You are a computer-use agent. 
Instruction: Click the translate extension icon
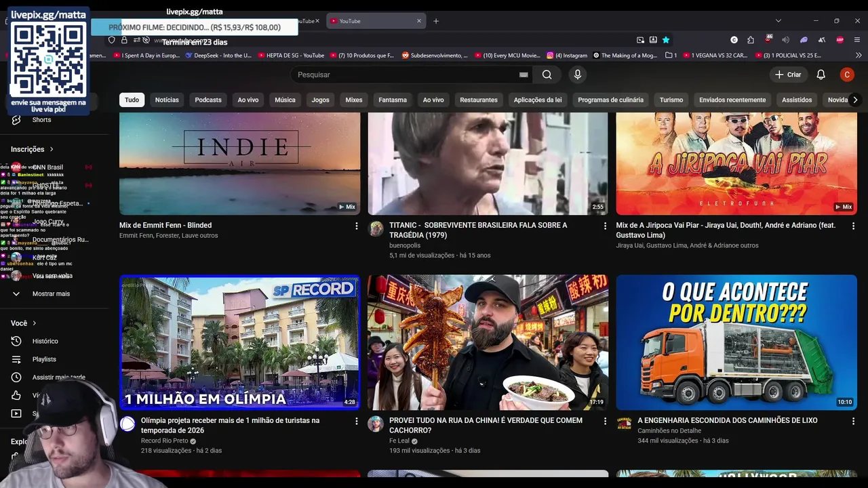821,40
